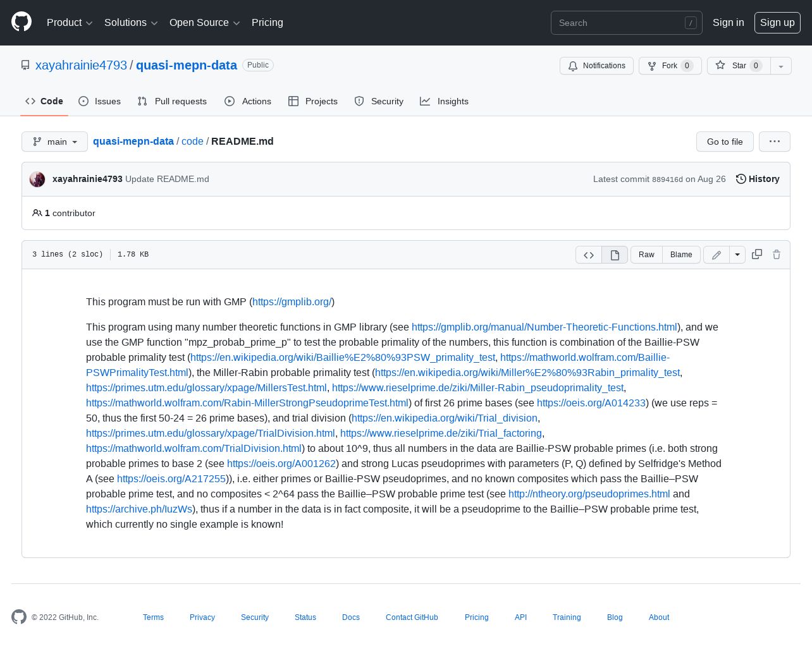The width and height of the screenshot is (812, 656).
Task: Open the footer Terms link
Action: point(153,617)
